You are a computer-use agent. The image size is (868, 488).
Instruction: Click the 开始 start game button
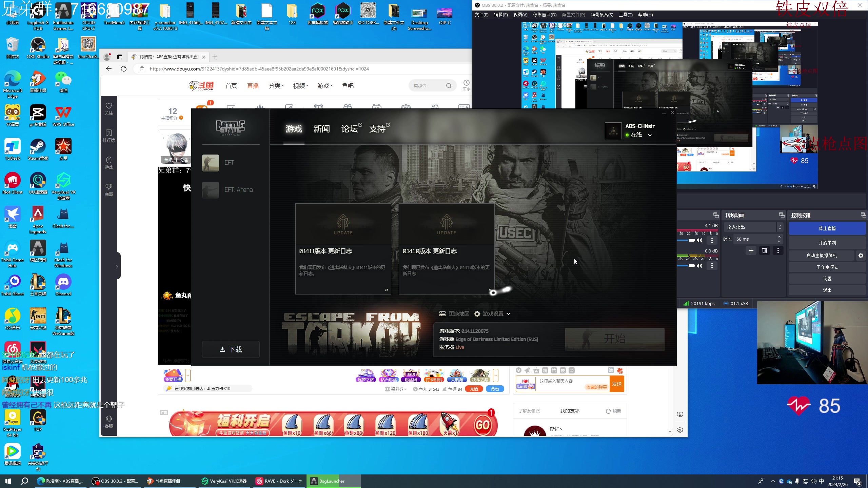[614, 339]
